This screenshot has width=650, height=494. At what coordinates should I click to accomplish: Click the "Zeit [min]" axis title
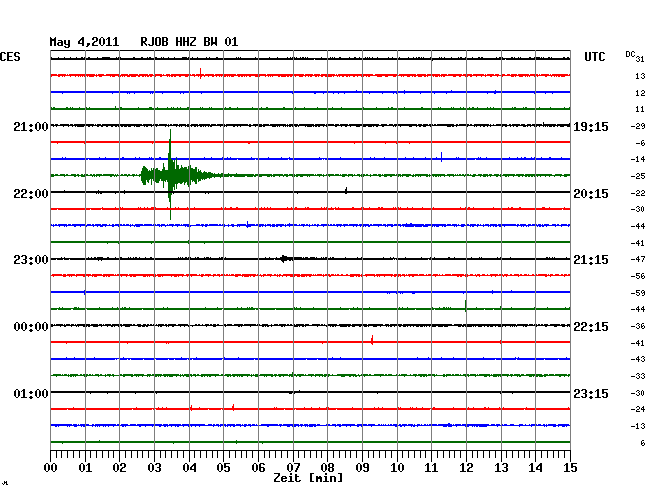click(308, 478)
